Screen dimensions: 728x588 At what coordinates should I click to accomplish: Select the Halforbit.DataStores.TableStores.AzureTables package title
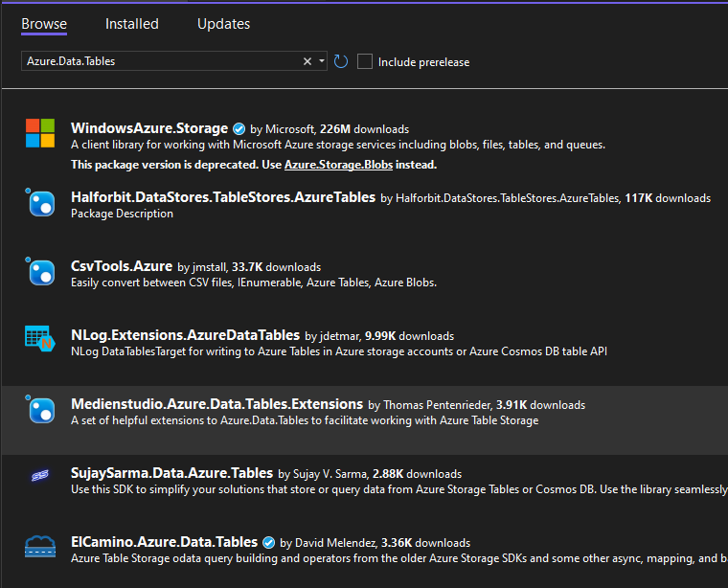coord(223,197)
